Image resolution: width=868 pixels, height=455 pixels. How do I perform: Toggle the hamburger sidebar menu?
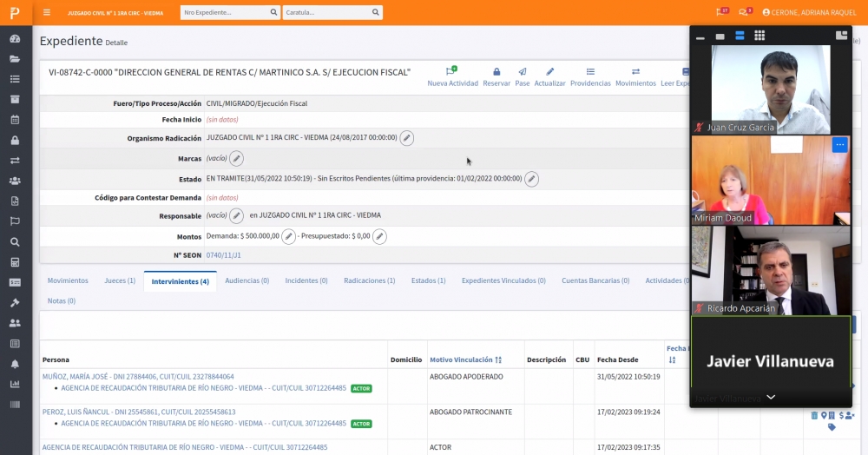click(x=47, y=12)
